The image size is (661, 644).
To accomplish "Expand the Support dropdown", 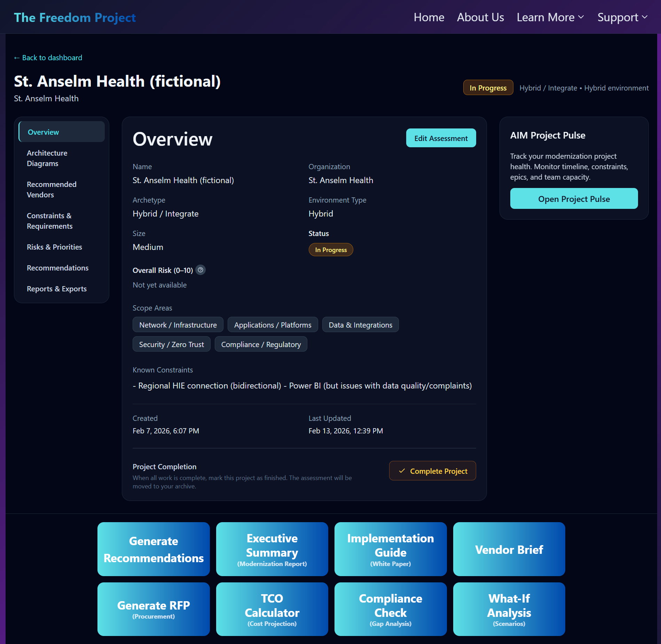I will point(622,17).
